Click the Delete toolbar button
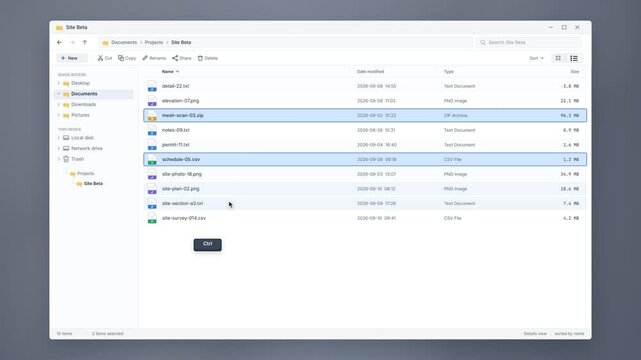The height and width of the screenshot is (360, 641). (x=208, y=58)
